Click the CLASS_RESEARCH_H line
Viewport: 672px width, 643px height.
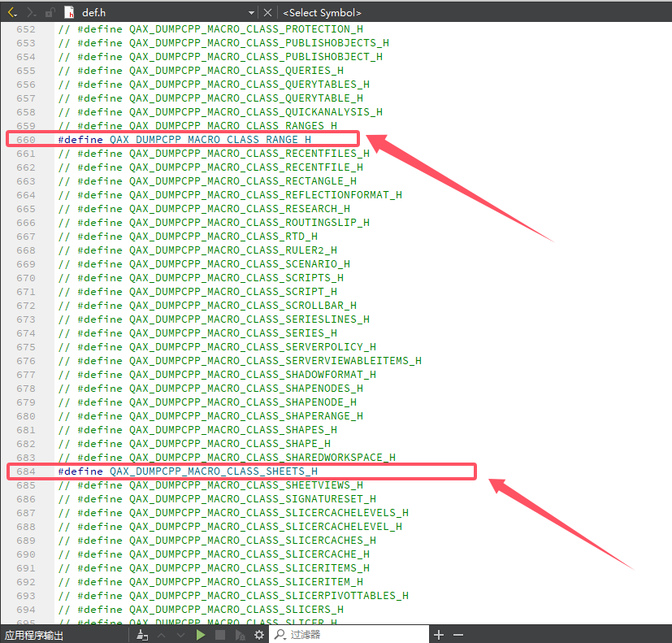tap(204, 209)
